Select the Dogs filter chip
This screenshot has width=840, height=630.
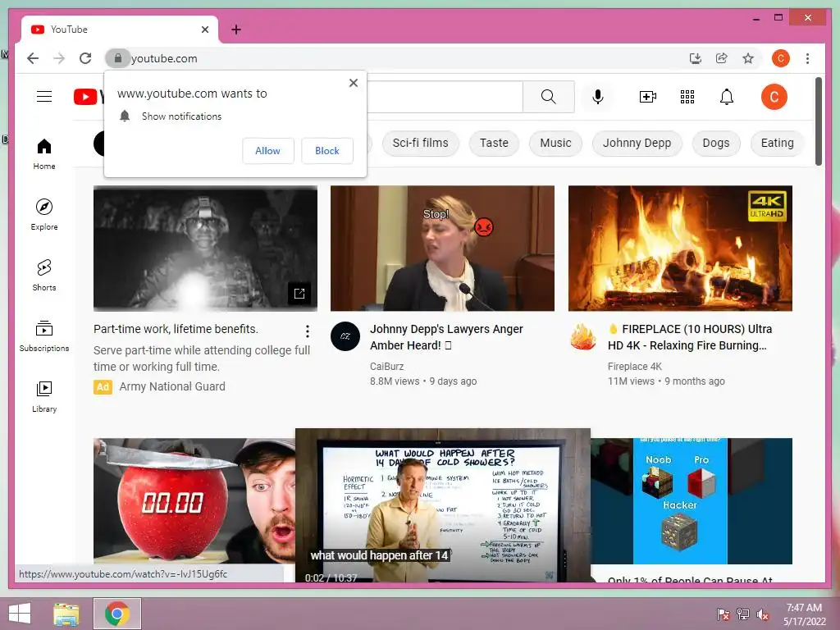715,143
